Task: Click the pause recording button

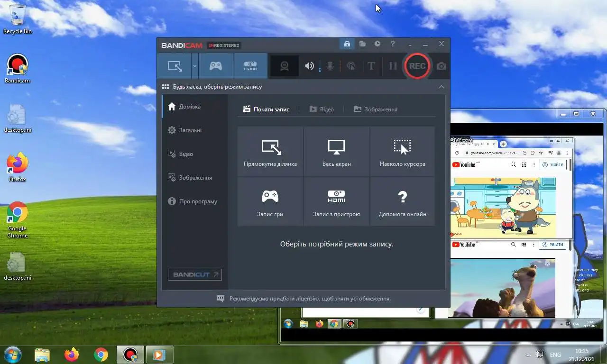Action: pos(393,66)
